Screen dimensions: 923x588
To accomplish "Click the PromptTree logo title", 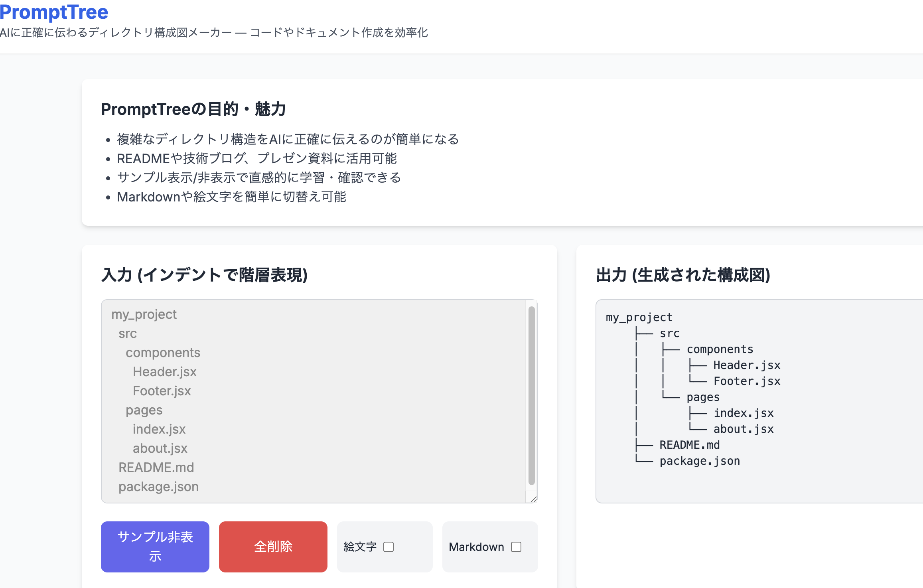I will pyautogui.click(x=54, y=12).
